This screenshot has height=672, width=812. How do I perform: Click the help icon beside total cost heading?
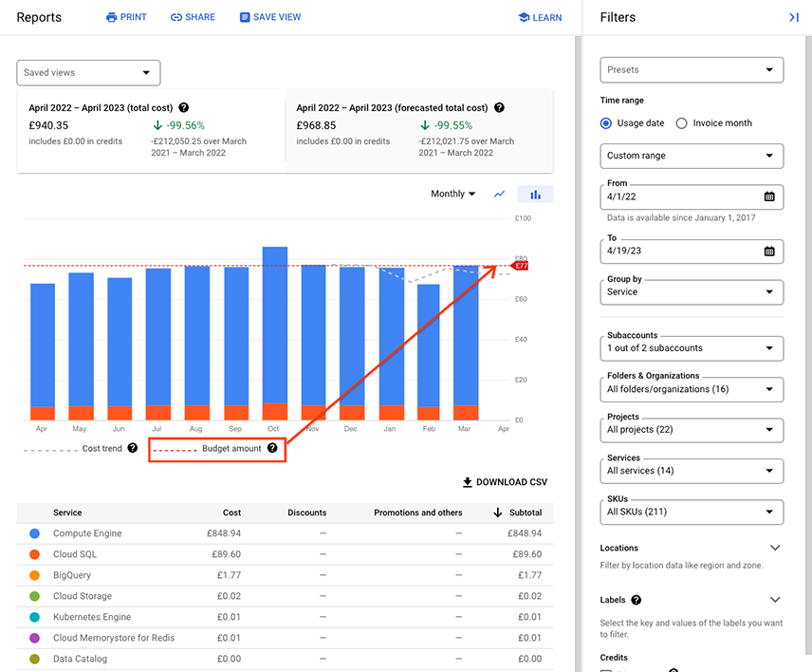click(181, 108)
